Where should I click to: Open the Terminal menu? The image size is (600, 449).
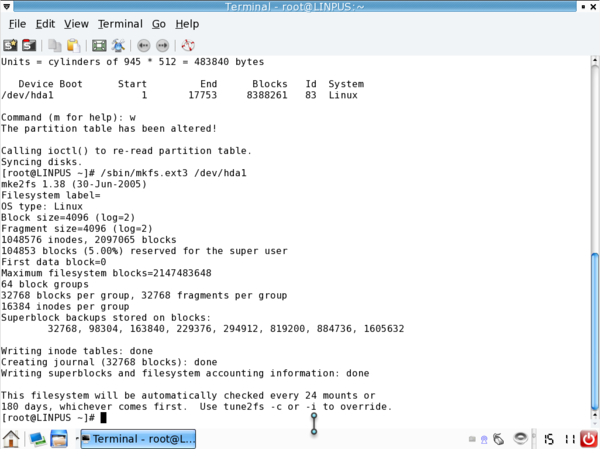pos(119,23)
